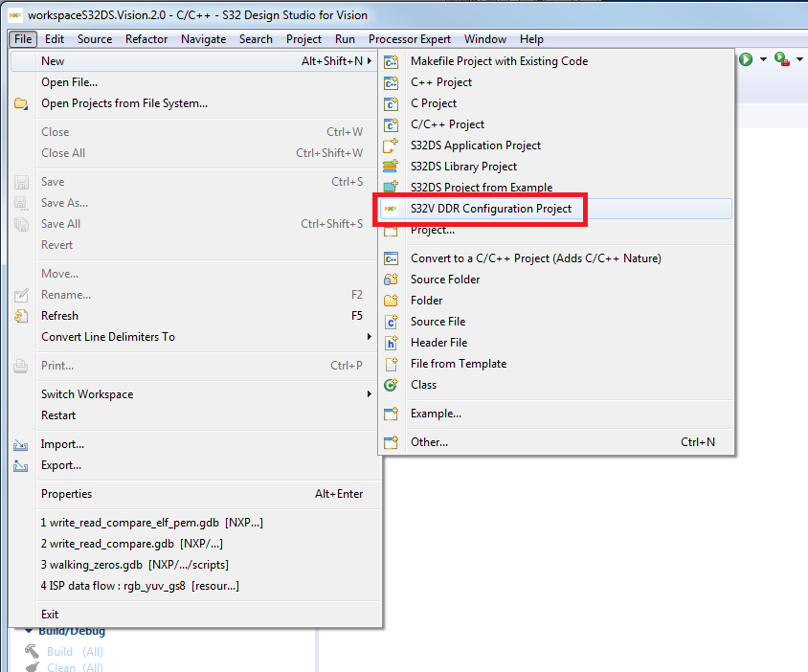Click the Source Folder icon
Viewport: 808px width, 672px height.
(x=392, y=280)
